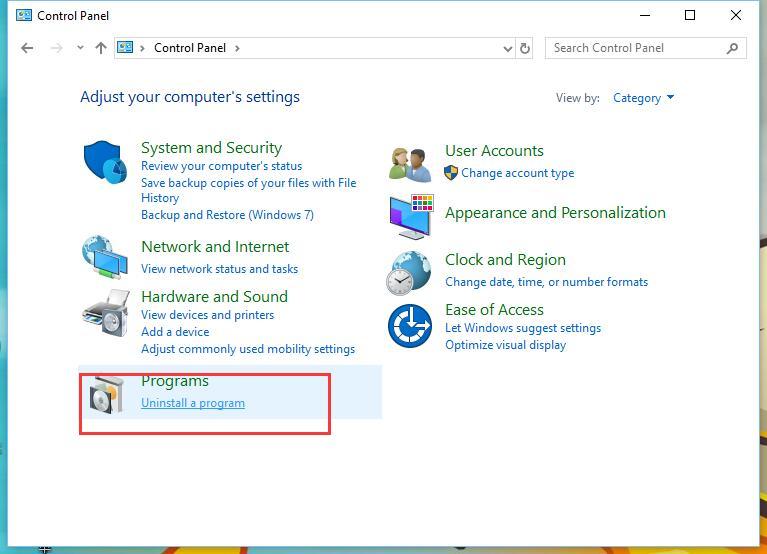The image size is (767, 554).
Task: Click the Appearance and Personalization monitor icon
Action: tap(410, 216)
